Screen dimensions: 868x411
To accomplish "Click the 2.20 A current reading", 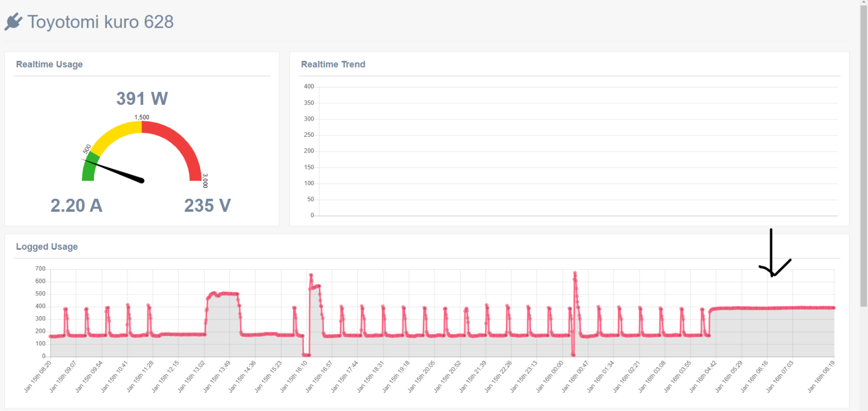I will [76, 205].
